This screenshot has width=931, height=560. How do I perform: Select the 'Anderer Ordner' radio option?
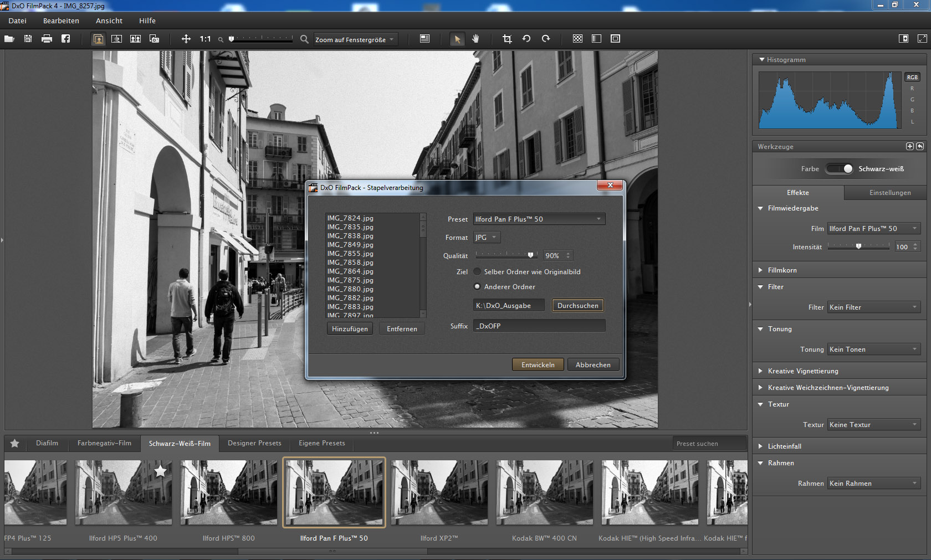pos(477,287)
